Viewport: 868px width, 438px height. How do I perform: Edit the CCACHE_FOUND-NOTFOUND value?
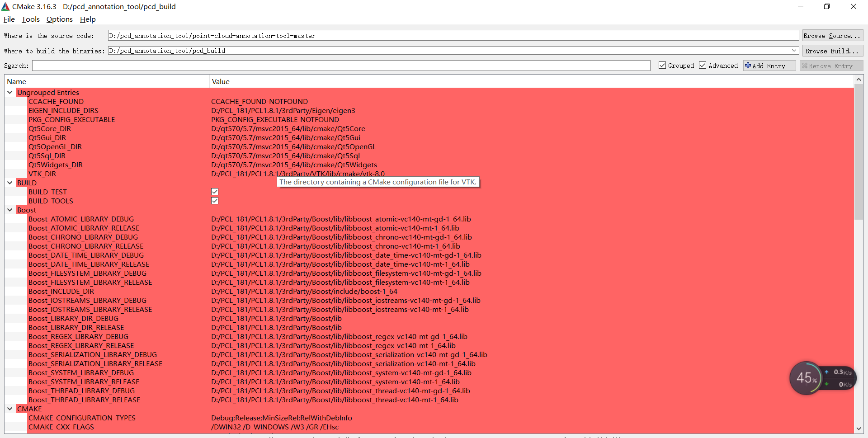[259, 101]
